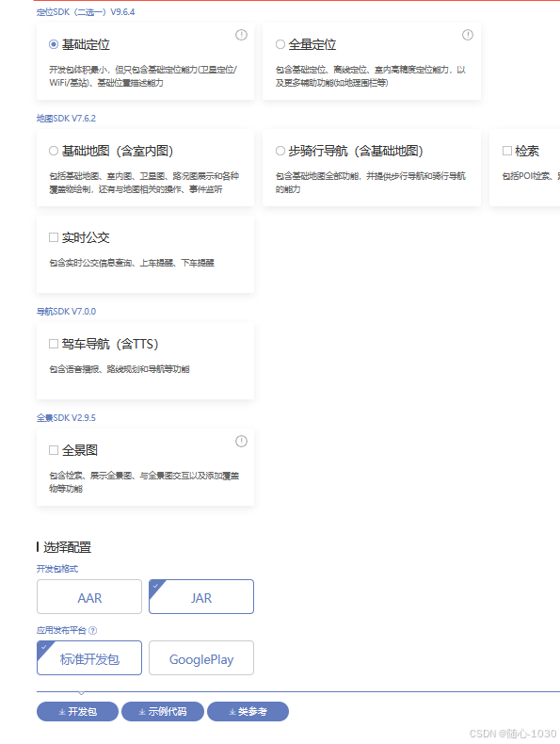Click 全量定位 card description text
Screen dimensions: 560x744
[370, 76]
